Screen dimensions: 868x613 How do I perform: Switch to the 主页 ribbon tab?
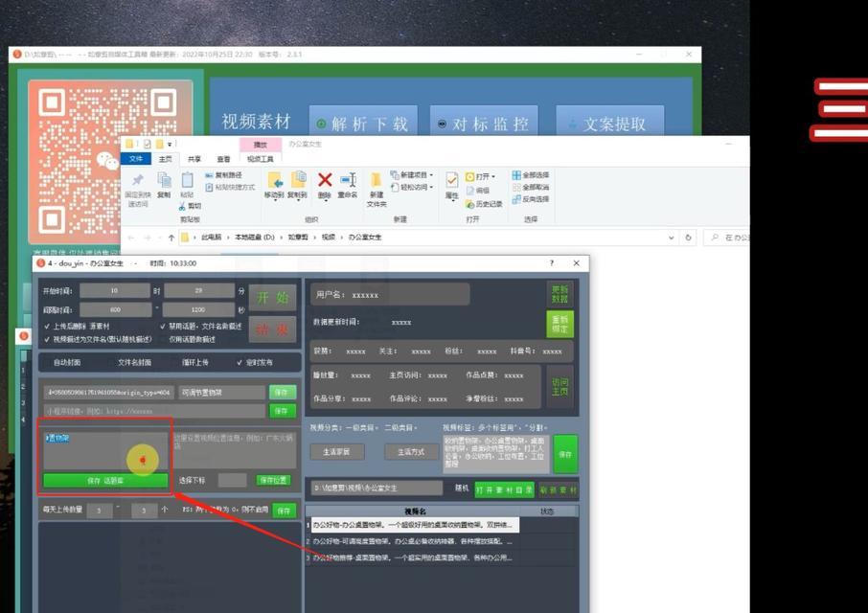tap(165, 159)
